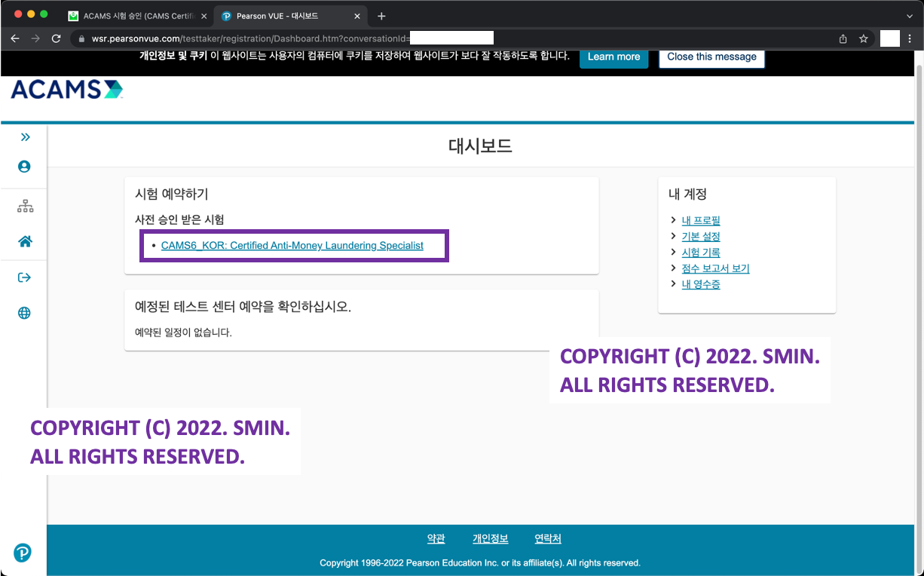Click the ACAMS logo
The height and width of the screenshot is (576, 924).
click(x=66, y=89)
